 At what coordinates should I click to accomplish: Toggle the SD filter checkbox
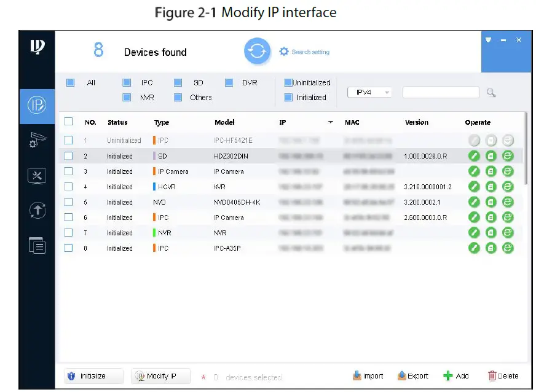pyautogui.click(x=178, y=83)
